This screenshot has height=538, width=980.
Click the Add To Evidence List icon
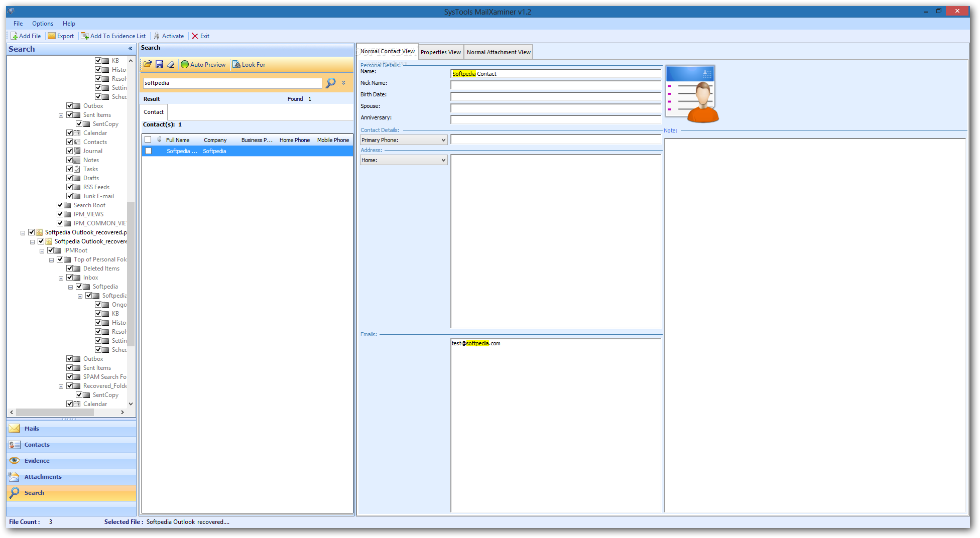coord(85,36)
